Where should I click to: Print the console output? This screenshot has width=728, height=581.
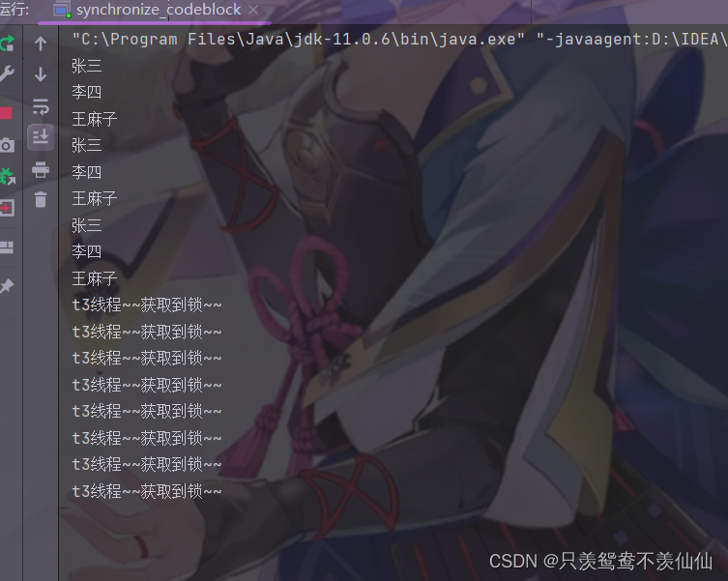coord(41,169)
